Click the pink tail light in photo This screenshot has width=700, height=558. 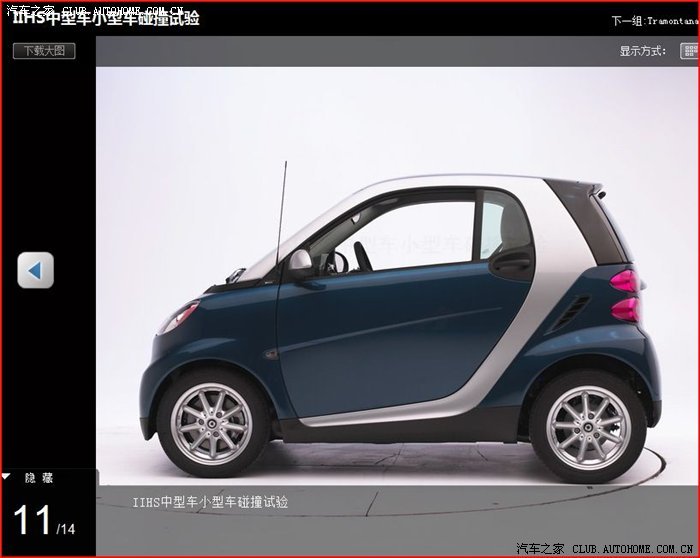coord(623,292)
